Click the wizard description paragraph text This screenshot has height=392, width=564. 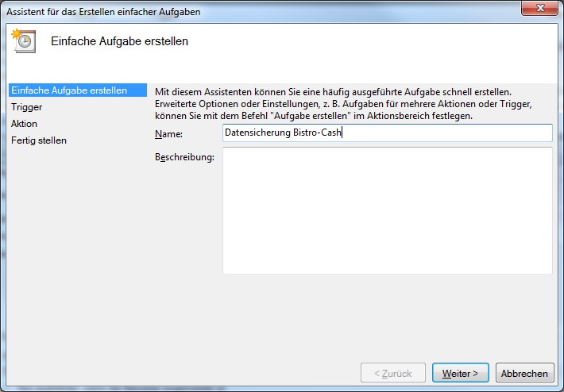pyautogui.click(x=343, y=104)
